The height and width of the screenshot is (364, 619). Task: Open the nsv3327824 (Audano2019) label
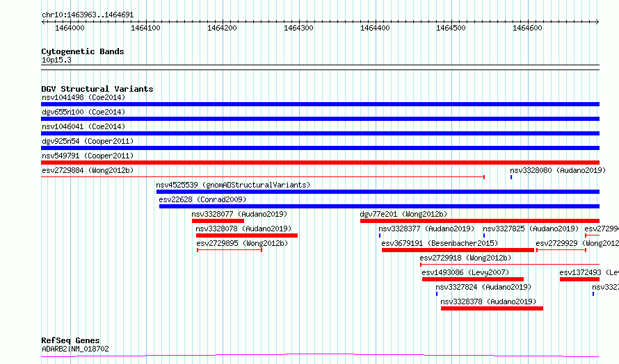point(483,287)
